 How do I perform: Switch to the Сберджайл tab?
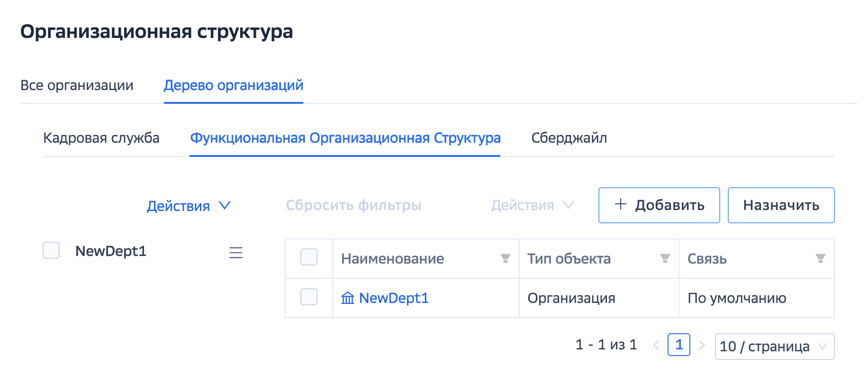tap(569, 138)
